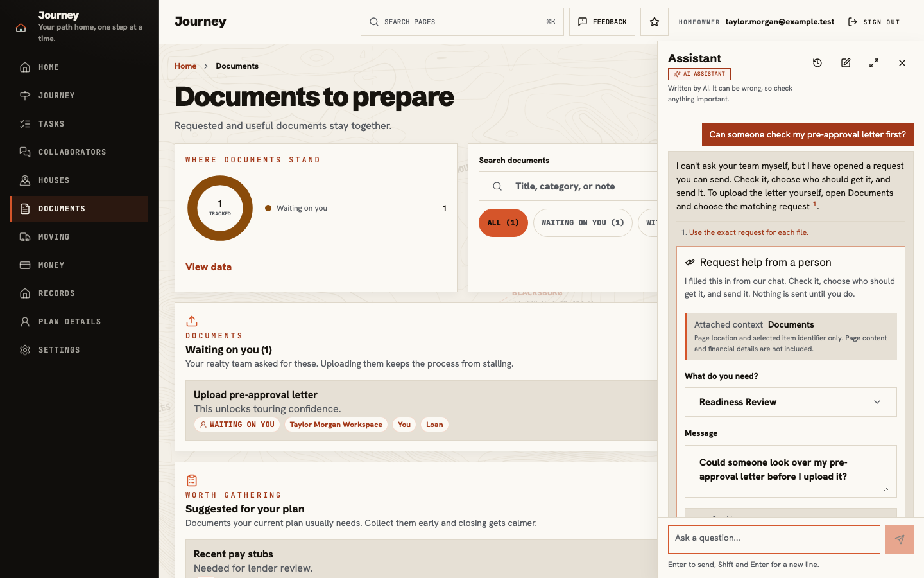Open 'Use the exact request for each file' link
Image resolution: width=924 pixels, height=578 pixels.
pos(748,232)
